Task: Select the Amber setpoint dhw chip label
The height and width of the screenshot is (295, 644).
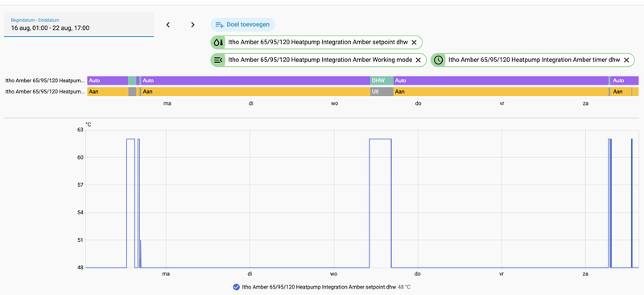Action: [317, 43]
